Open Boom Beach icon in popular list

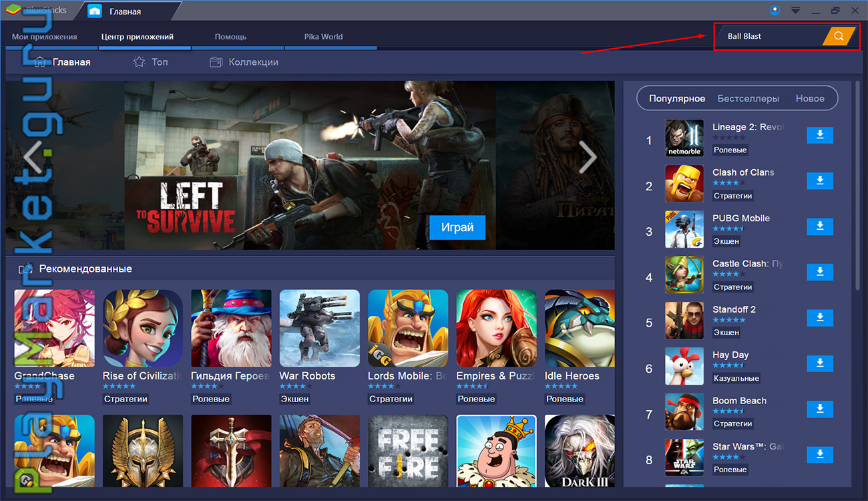point(684,411)
